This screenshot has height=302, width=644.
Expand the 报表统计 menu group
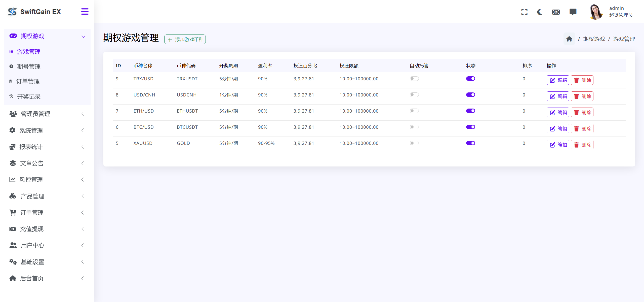(x=31, y=147)
